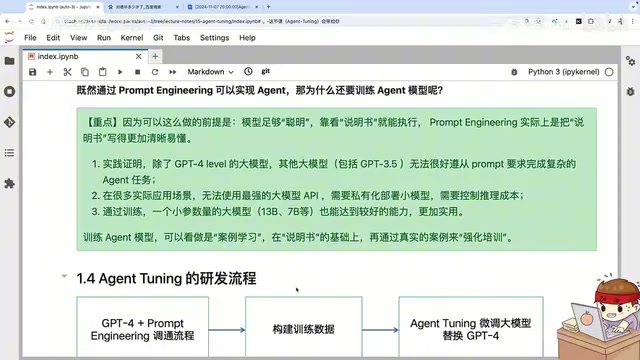Screen dimensions: 640x360
Task: Open a new browser tab with plus
Action: click(269, 7)
